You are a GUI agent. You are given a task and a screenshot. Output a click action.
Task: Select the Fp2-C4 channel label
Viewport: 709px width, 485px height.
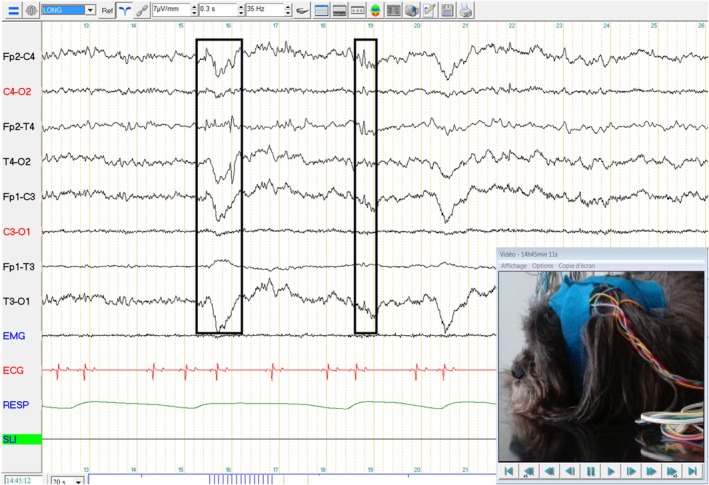point(19,57)
